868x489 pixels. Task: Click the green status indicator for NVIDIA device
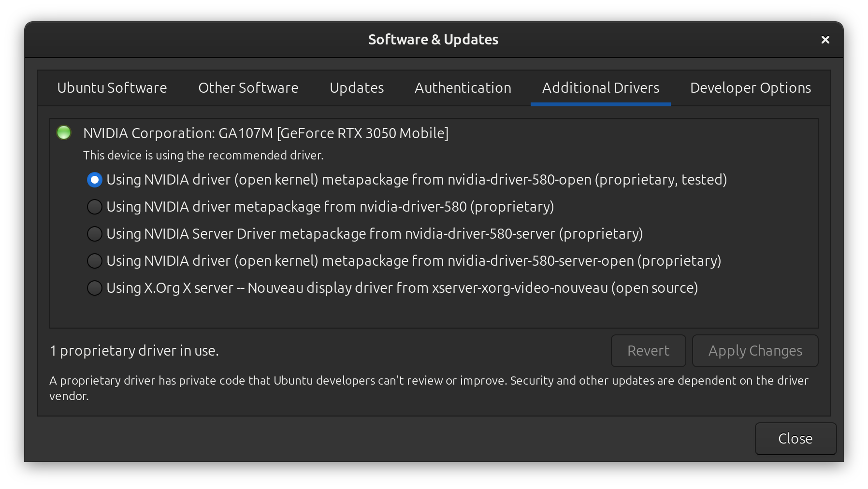point(64,132)
